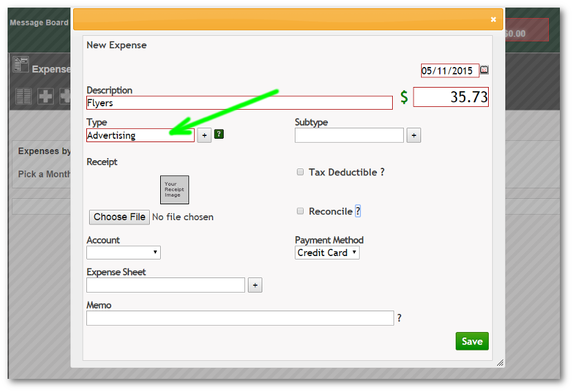Click the Description field containing Flyers
Viewport: 573px width, 392px height.
point(239,103)
